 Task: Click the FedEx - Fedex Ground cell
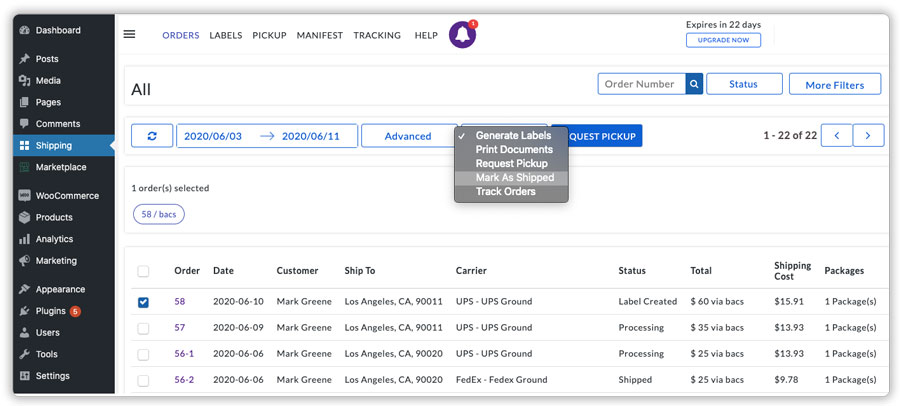coord(502,380)
